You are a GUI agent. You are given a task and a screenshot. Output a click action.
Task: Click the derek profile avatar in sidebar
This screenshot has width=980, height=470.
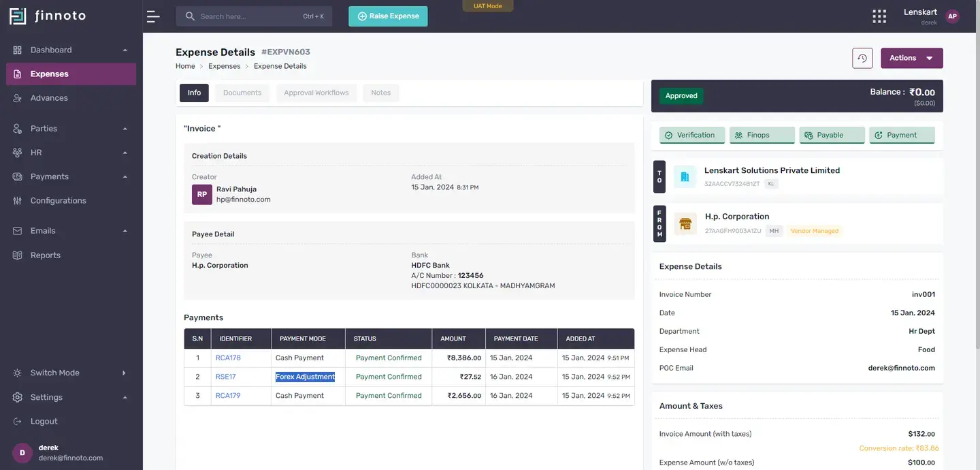click(22, 453)
